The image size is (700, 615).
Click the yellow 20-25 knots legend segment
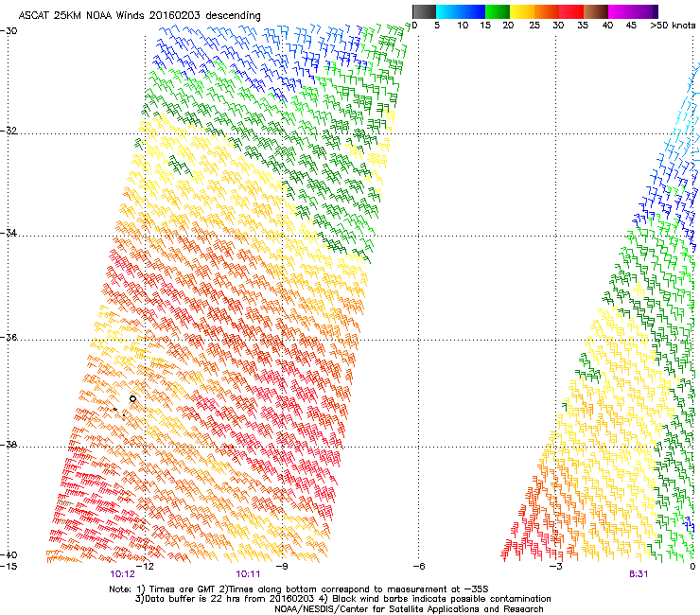pyautogui.click(x=522, y=11)
